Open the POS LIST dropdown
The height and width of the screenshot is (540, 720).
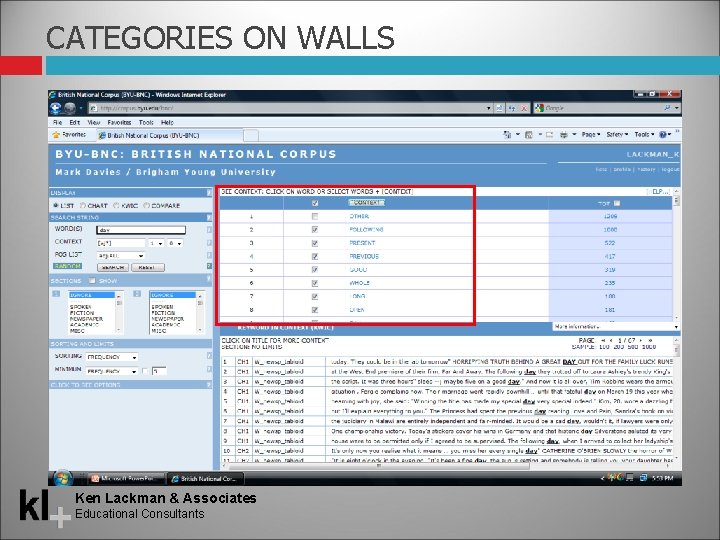point(121,256)
